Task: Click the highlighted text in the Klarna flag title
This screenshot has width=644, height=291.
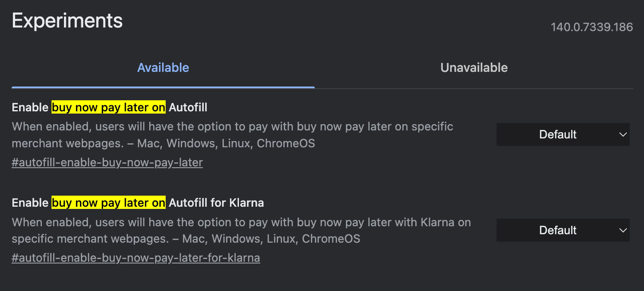Action: point(109,203)
